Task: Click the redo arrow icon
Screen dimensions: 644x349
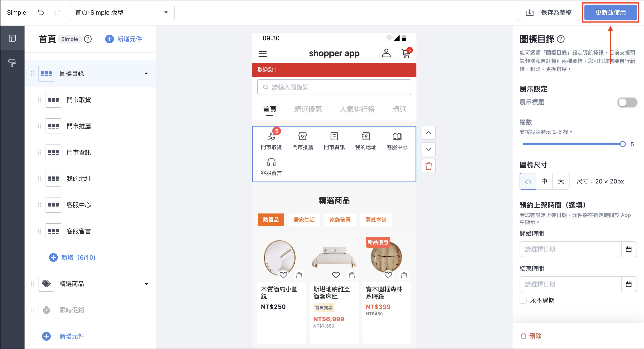Action: [x=57, y=12]
